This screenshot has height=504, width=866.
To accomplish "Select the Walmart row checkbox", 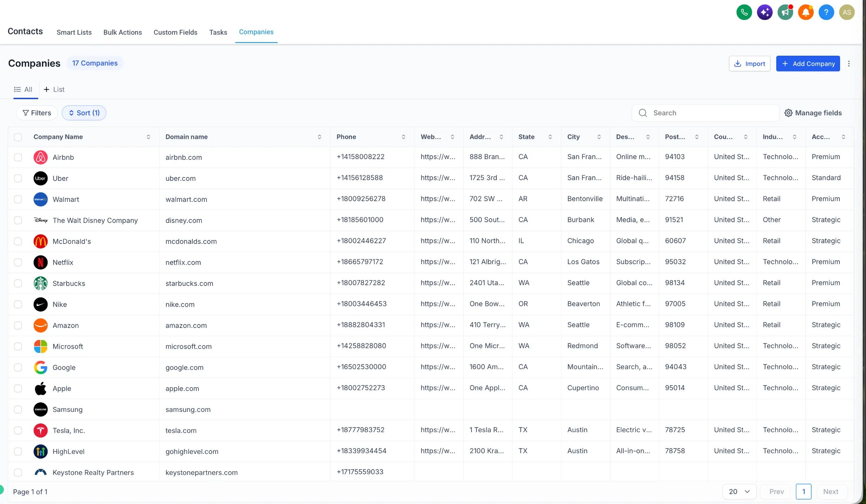I will click(18, 199).
